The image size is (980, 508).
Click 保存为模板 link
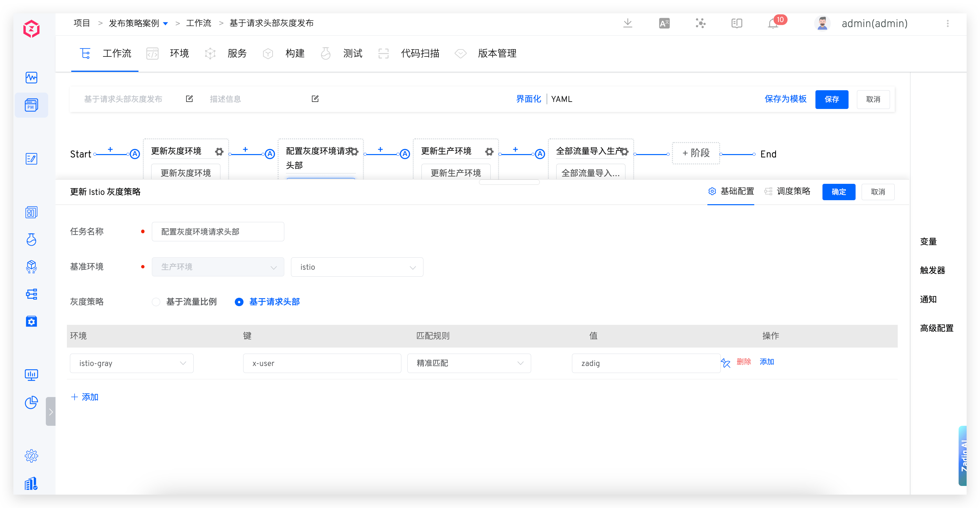pyautogui.click(x=785, y=99)
